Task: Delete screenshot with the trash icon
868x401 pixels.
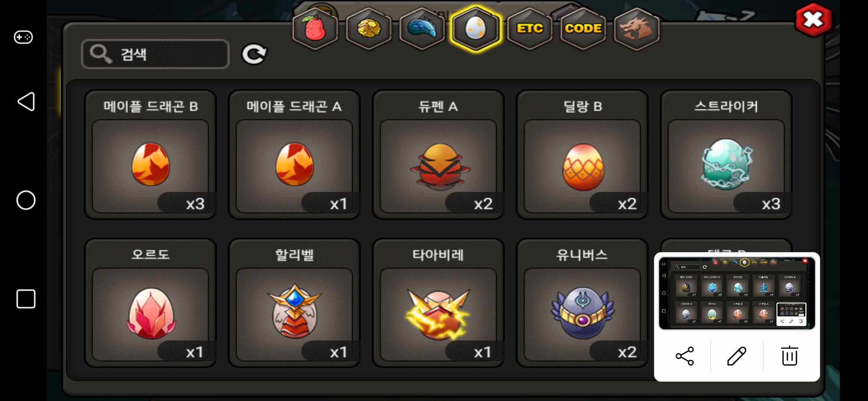Action: point(789,356)
